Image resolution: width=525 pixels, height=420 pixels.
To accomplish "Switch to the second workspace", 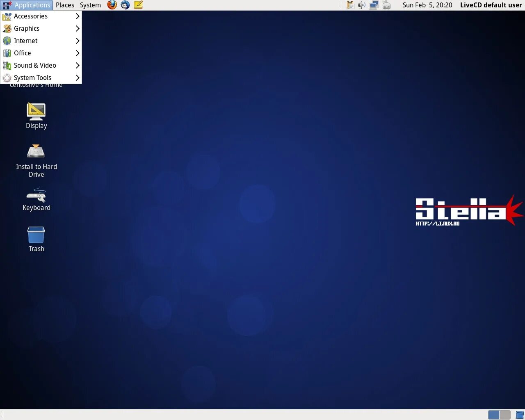I will 505,415.
